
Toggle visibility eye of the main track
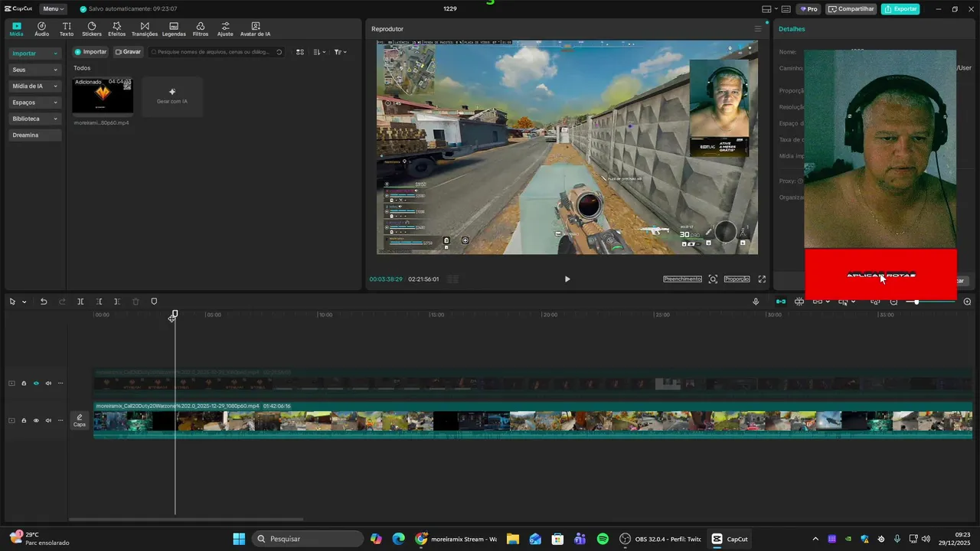pos(36,420)
